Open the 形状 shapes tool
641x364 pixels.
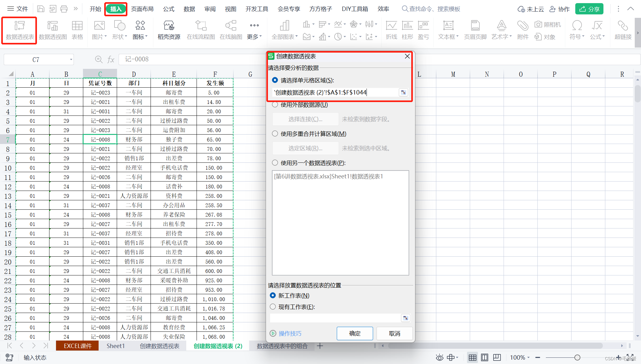click(120, 30)
